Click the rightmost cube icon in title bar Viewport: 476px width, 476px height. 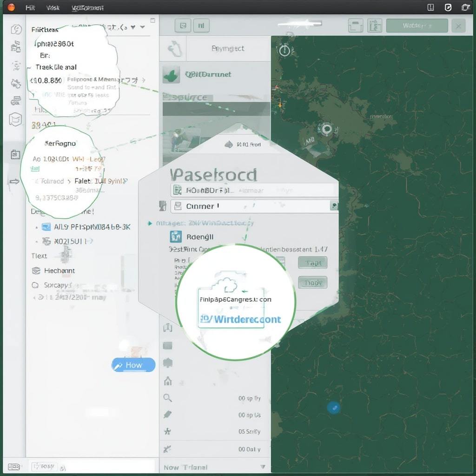coord(466,7)
